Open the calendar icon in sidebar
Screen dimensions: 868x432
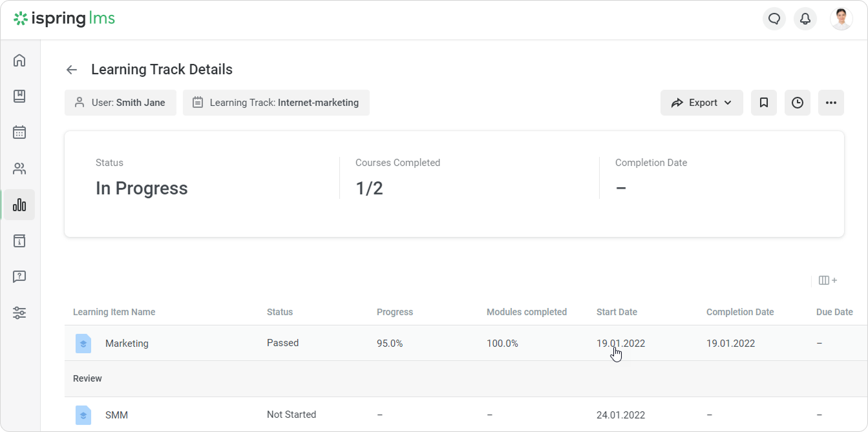[x=19, y=133]
